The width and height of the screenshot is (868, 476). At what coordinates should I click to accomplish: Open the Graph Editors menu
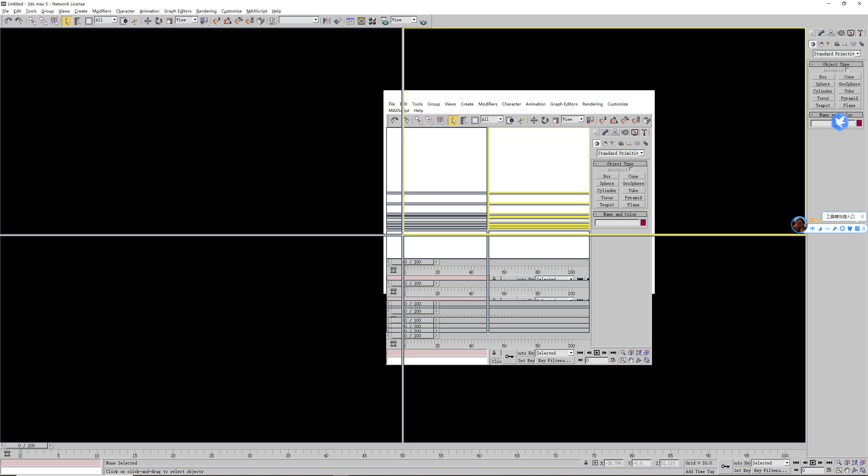[178, 11]
